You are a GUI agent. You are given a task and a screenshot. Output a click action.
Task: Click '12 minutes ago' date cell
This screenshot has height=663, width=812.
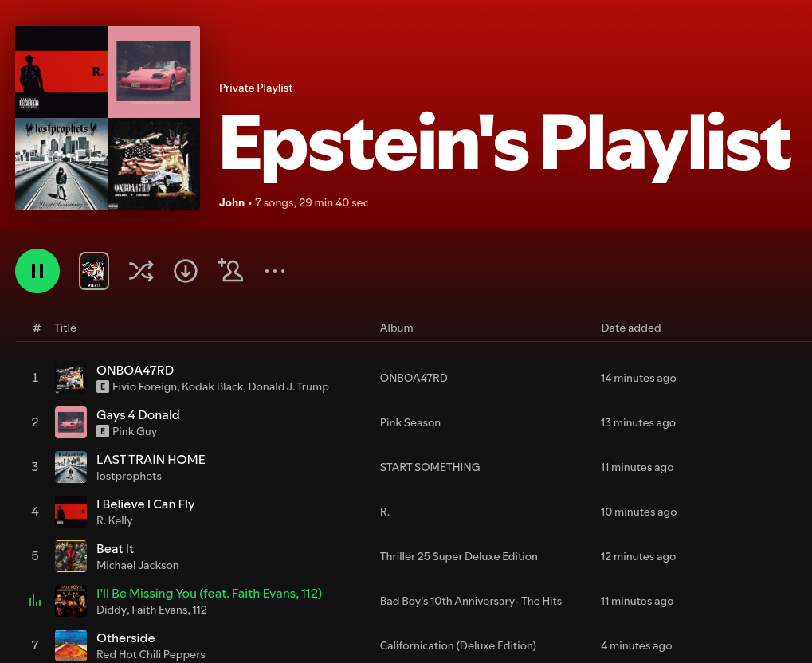coord(638,556)
